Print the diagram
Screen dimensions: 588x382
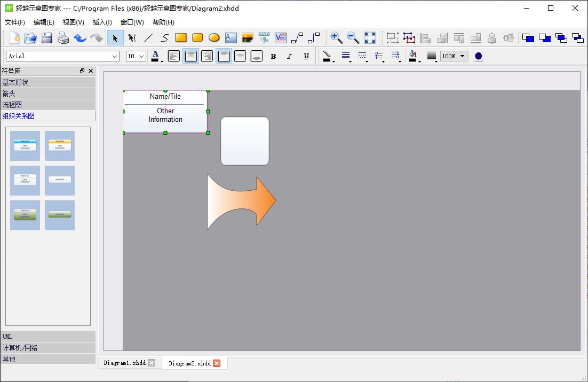(63, 38)
